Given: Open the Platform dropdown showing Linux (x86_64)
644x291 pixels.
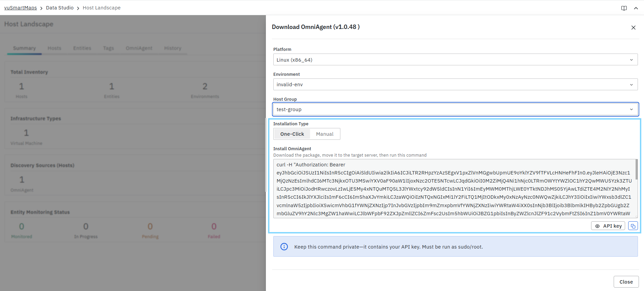Looking at the screenshot, I should pyautogui.click(x=455, y=60).
